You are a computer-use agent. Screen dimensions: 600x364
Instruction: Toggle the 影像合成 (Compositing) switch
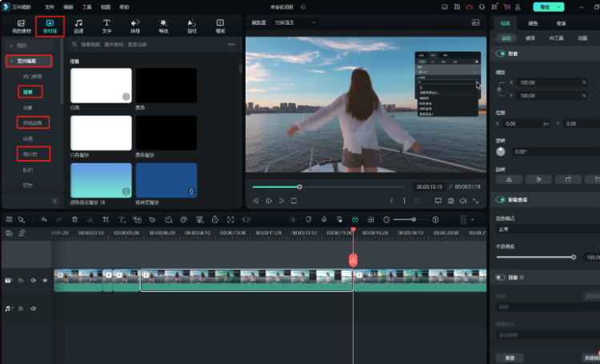501,200
